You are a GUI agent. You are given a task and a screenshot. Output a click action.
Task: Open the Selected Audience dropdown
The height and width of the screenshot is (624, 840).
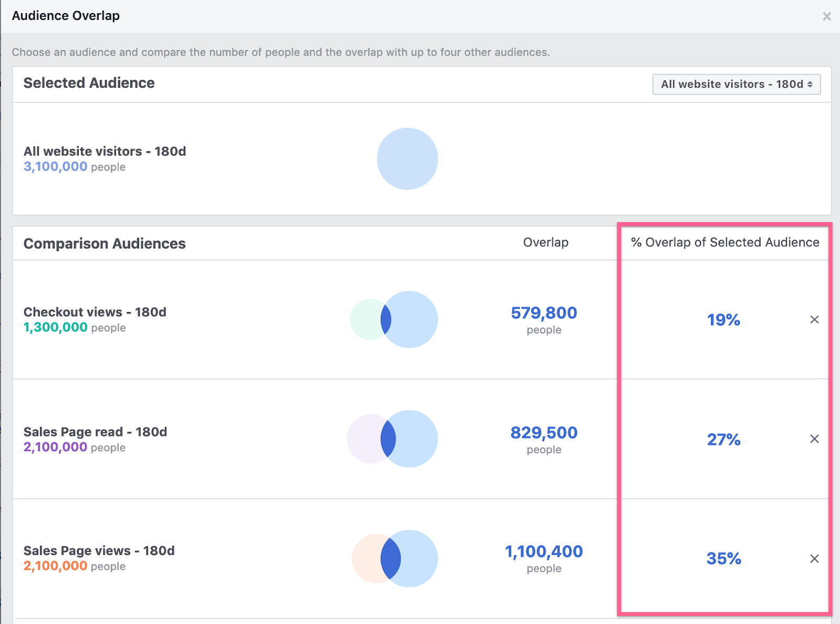point(736,84)
